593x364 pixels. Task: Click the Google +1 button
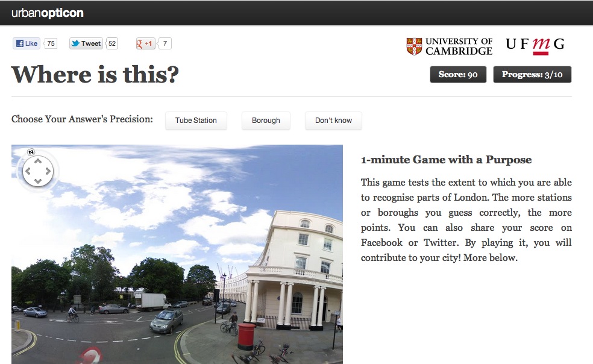tap(145, 43)
